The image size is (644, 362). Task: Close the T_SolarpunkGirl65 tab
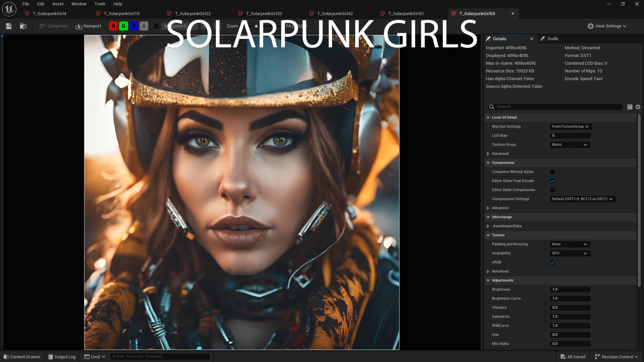(513, 14)
